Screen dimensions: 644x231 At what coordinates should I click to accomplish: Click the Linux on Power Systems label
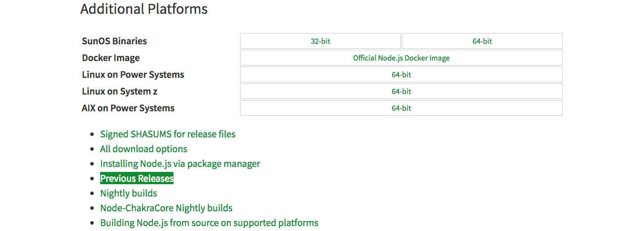click(133, 75)
